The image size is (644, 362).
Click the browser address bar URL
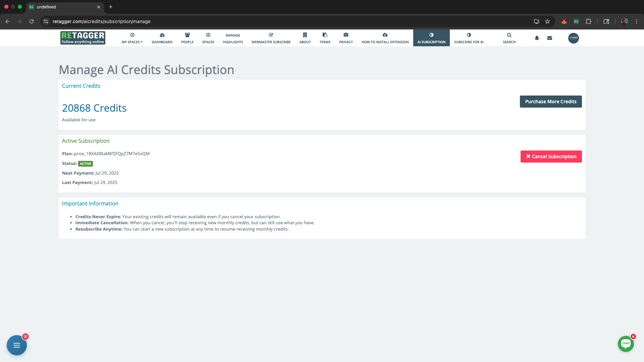(x=101, y=21)
